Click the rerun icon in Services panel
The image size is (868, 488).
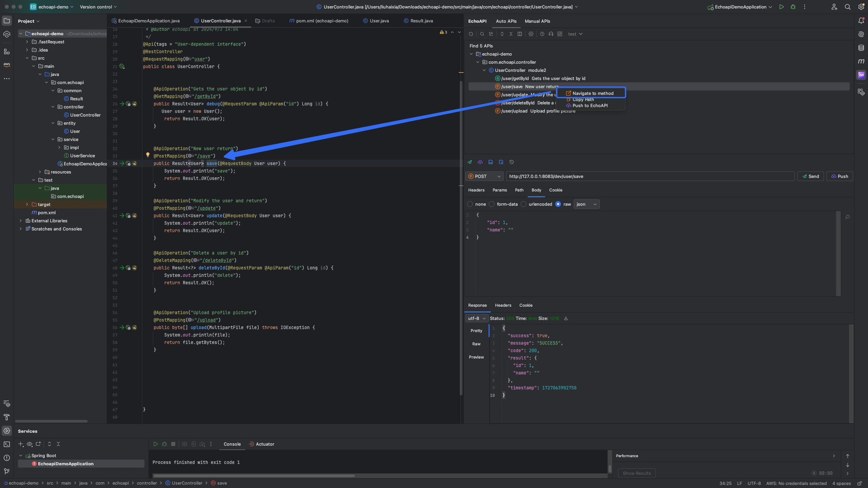tap(156, 444)
